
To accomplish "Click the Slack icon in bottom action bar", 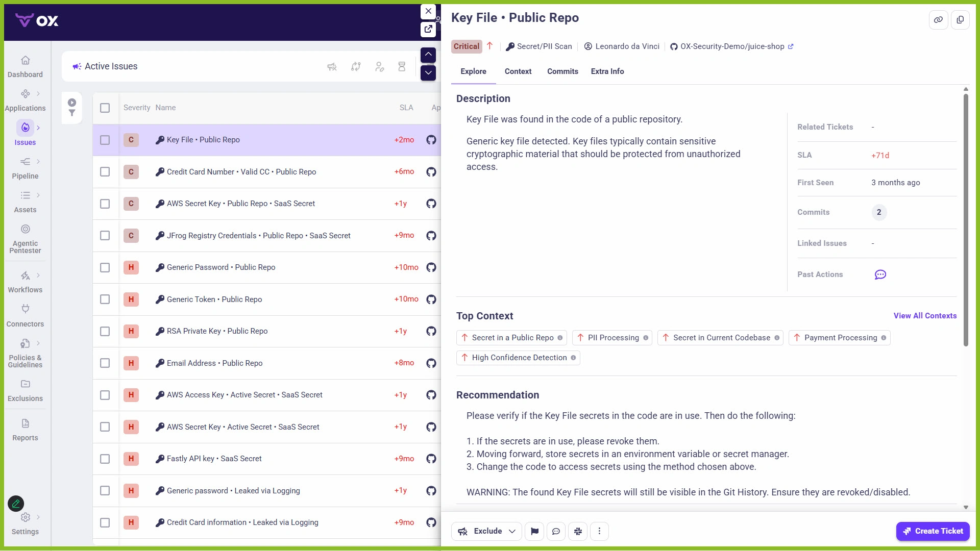I will tap(578, 531).
